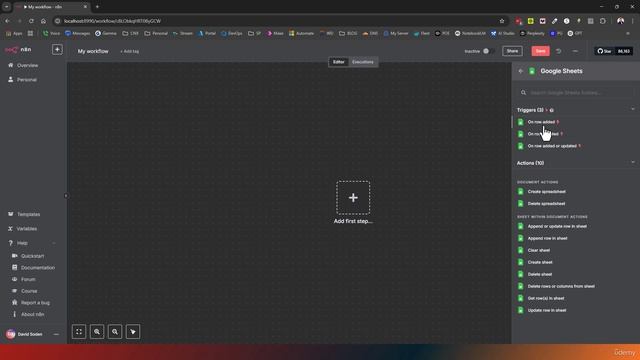The width and height of the screenshot is (640, 360).
Task: Collapse the Triggers section
Action: tap(633, 109)
